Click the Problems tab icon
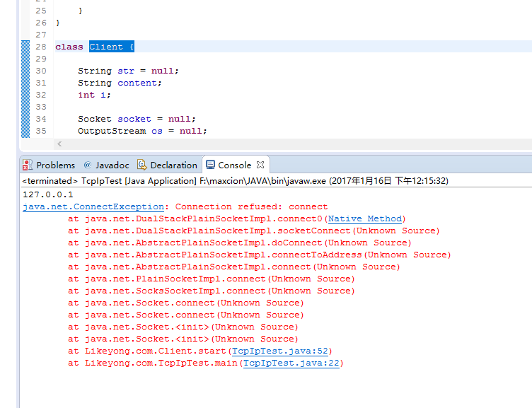Screen dimensions: 532x408 click(x=28, y=165)
